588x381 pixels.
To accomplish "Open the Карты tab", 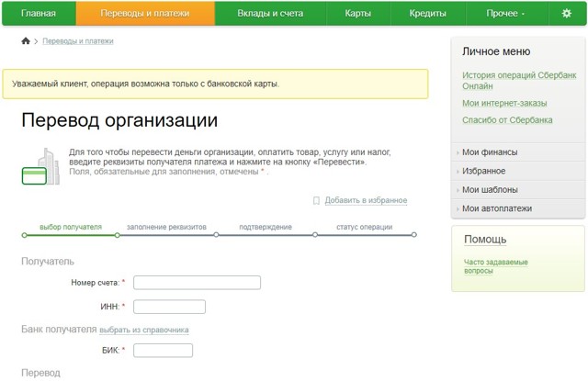I will tap(358, 14).
